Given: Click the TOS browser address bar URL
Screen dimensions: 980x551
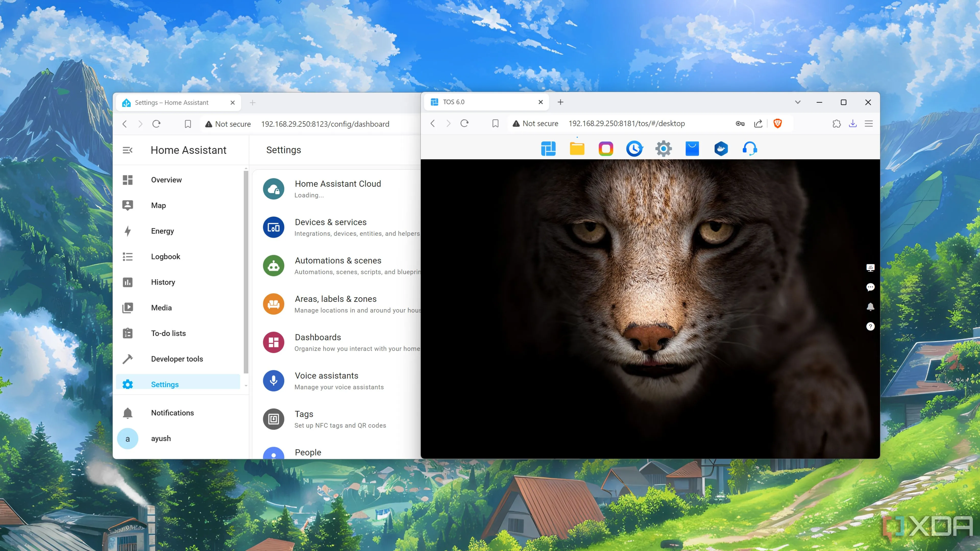Looking at the screenshot, I should [626, 123].
